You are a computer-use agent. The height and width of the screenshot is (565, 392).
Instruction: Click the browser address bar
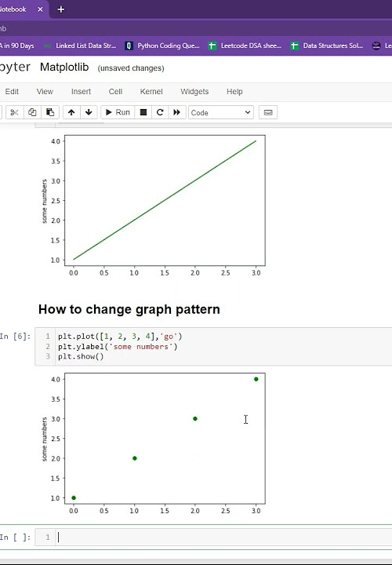click(196, 28)
